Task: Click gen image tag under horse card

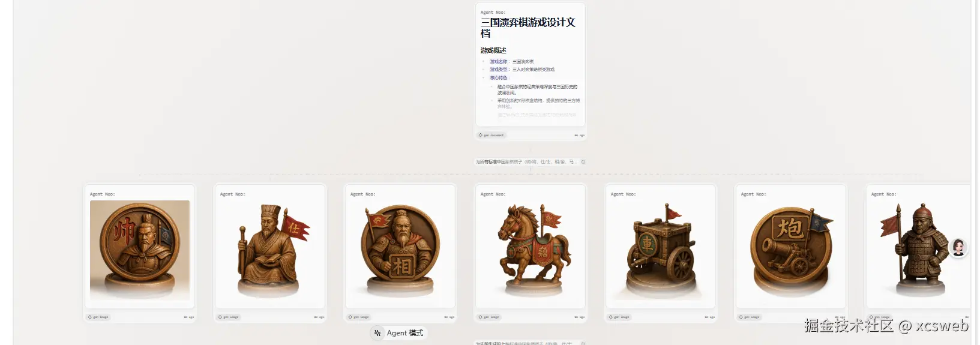Action: coord(489,317)
